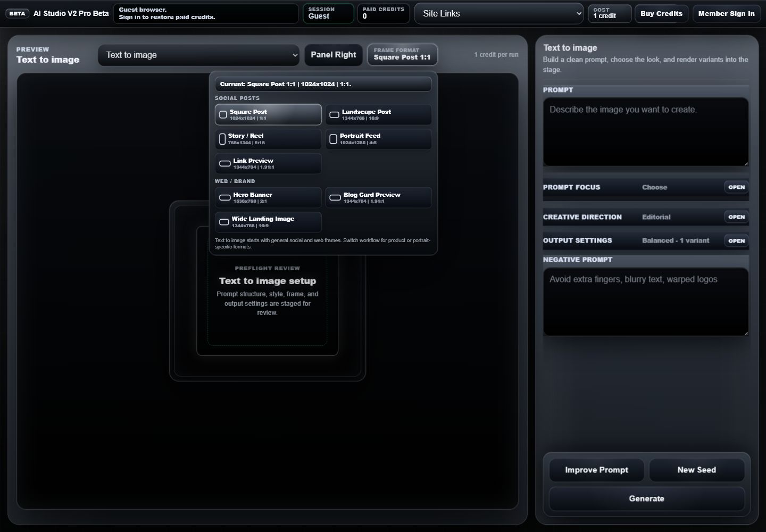
Task: Click the Session Guest status box
Action: 328,14
